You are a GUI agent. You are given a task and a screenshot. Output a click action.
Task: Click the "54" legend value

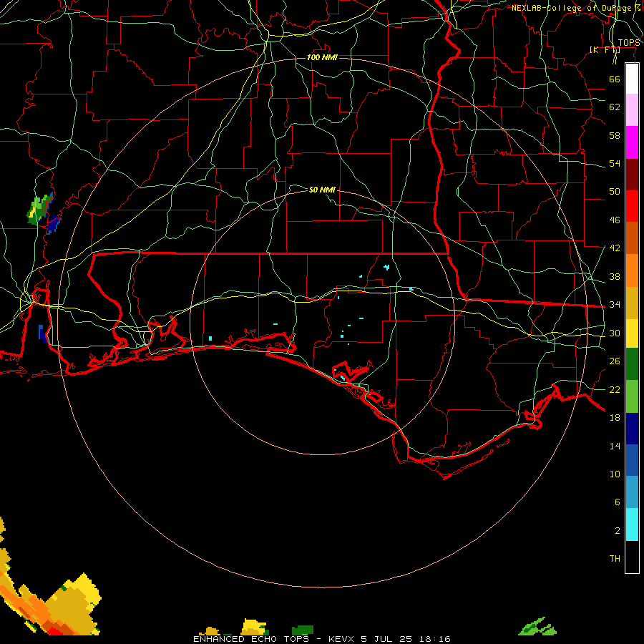coord(615,163)
